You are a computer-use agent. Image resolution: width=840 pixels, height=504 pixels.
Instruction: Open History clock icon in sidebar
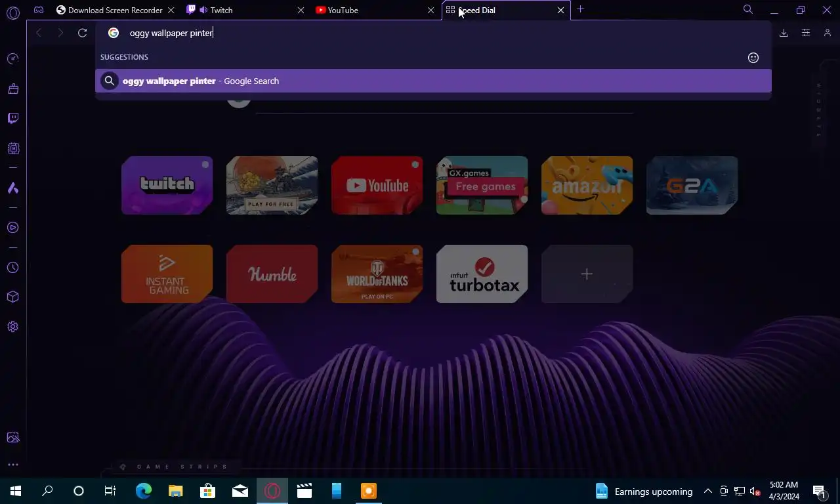[x=13, y=268]
